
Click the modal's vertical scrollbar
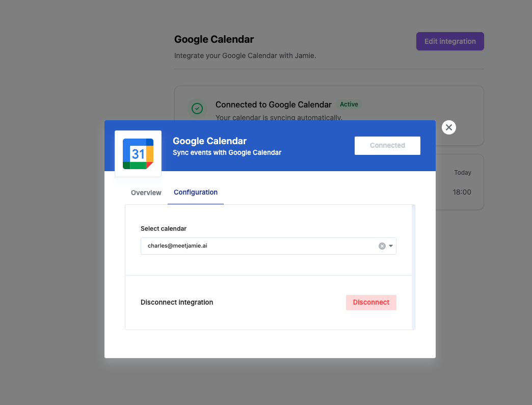(x=413, y=267)
